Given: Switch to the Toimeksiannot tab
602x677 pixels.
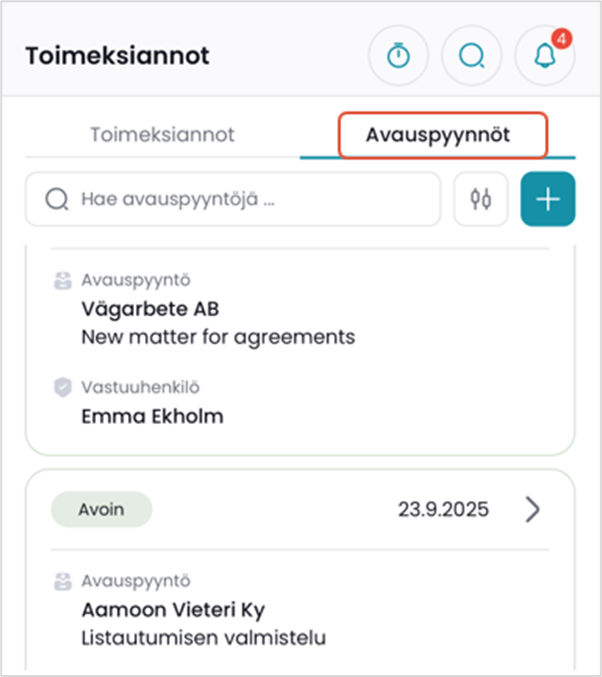Looking at the screenshot, I should (x=162, y=135).
